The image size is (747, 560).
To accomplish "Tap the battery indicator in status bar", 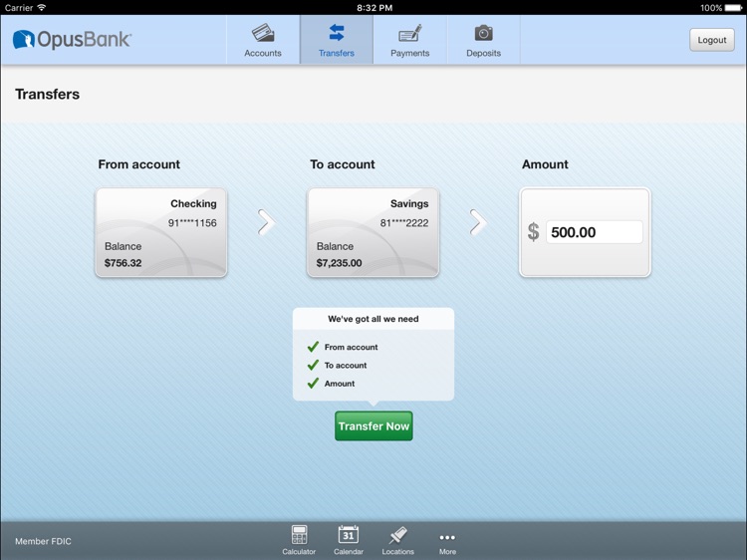I will tap(733, 8).
